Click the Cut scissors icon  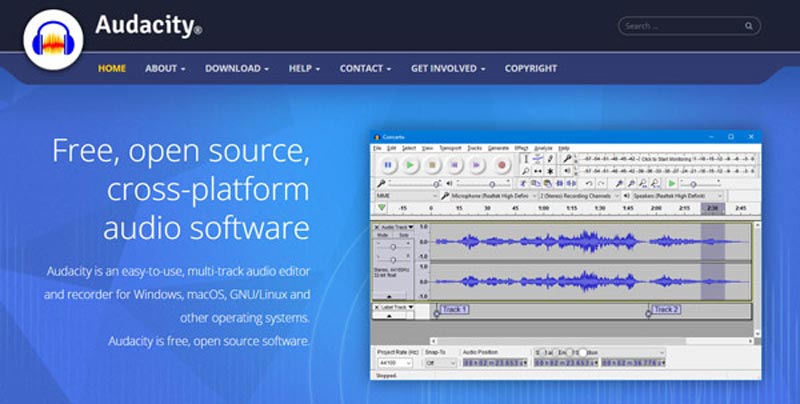pos(522,184)
